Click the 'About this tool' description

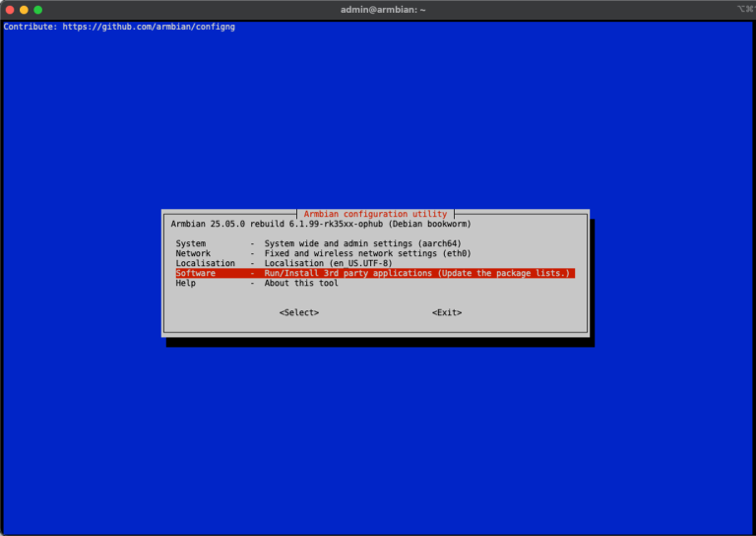[x=300, y=283]
